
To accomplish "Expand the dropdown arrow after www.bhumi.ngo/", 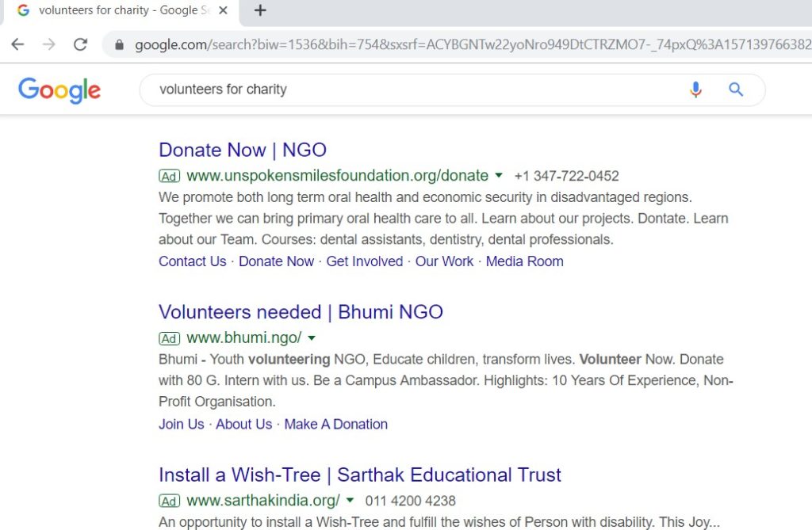I will [312, 338].
